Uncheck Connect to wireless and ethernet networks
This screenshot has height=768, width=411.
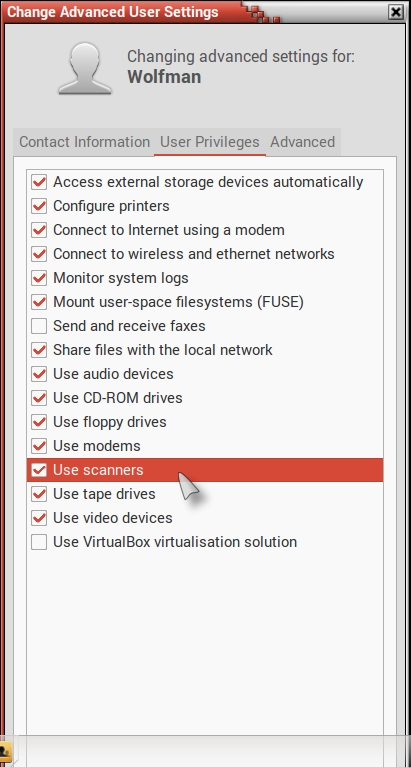(39, 254)
